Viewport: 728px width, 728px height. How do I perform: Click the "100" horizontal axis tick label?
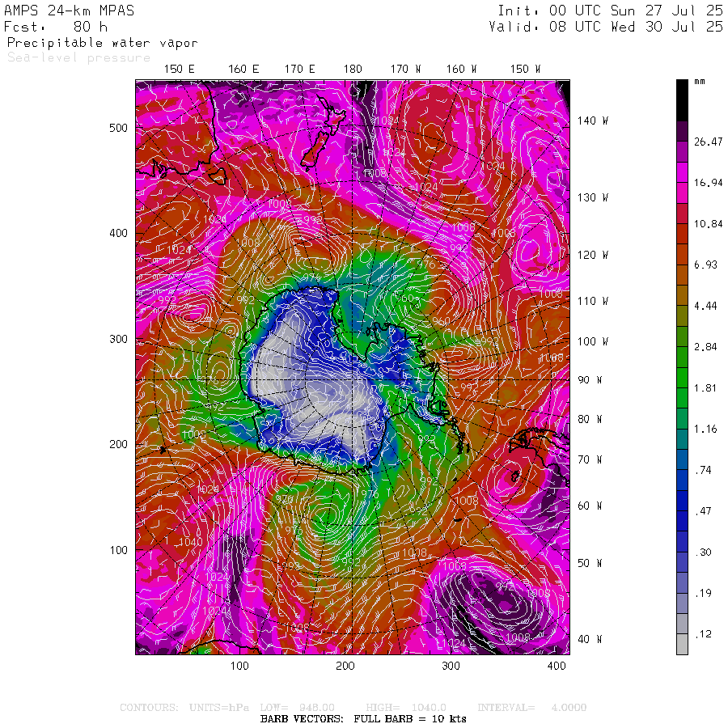click(239, 666)
